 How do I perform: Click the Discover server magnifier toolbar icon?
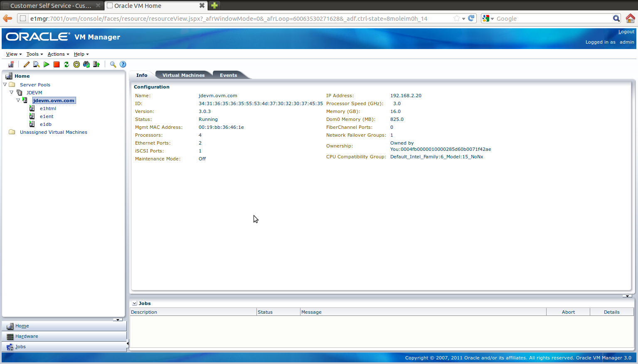pyautogui.click(x=37, y=64)
